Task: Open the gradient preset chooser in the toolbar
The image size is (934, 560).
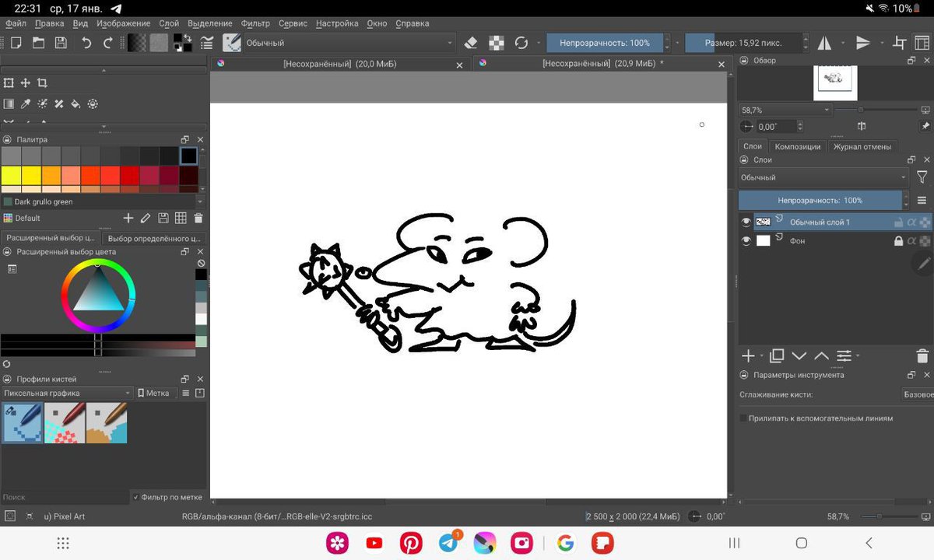Action: pyautogui.click(x=137, y=43)
